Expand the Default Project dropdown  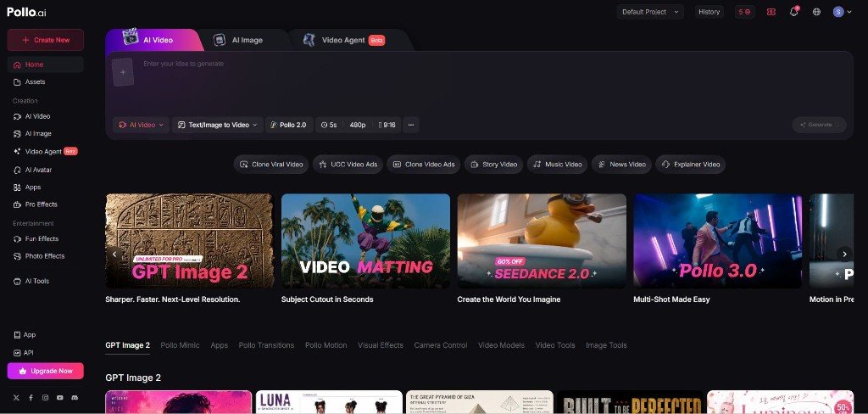pos(650,12)
